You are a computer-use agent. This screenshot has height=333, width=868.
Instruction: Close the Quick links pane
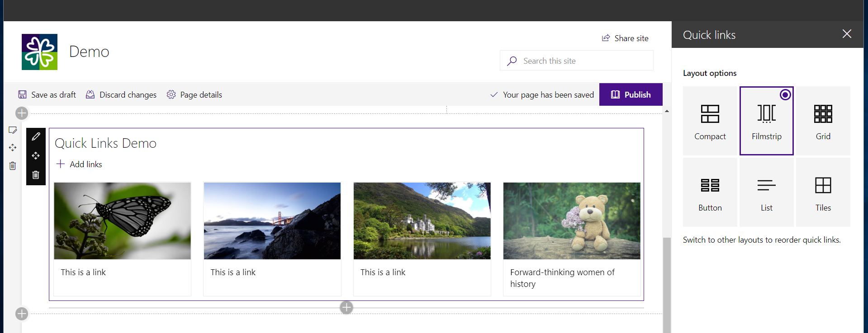(x=847, y=34)
